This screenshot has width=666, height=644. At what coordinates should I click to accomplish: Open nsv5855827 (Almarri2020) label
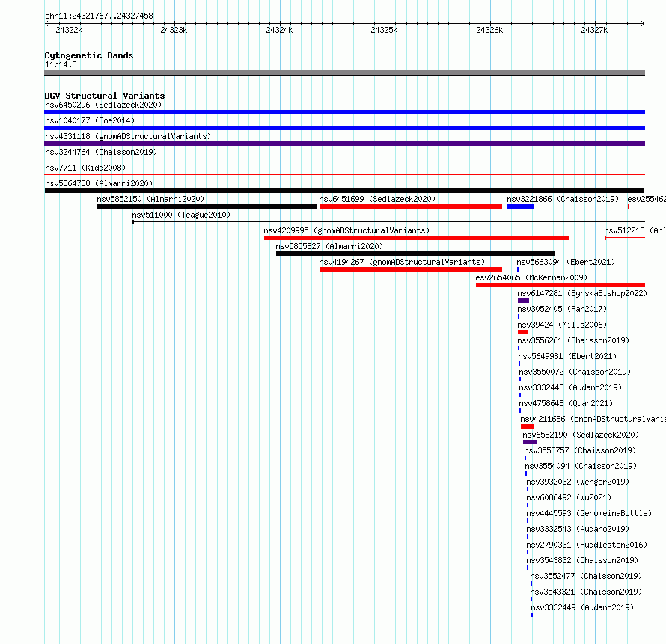[329, 246]
